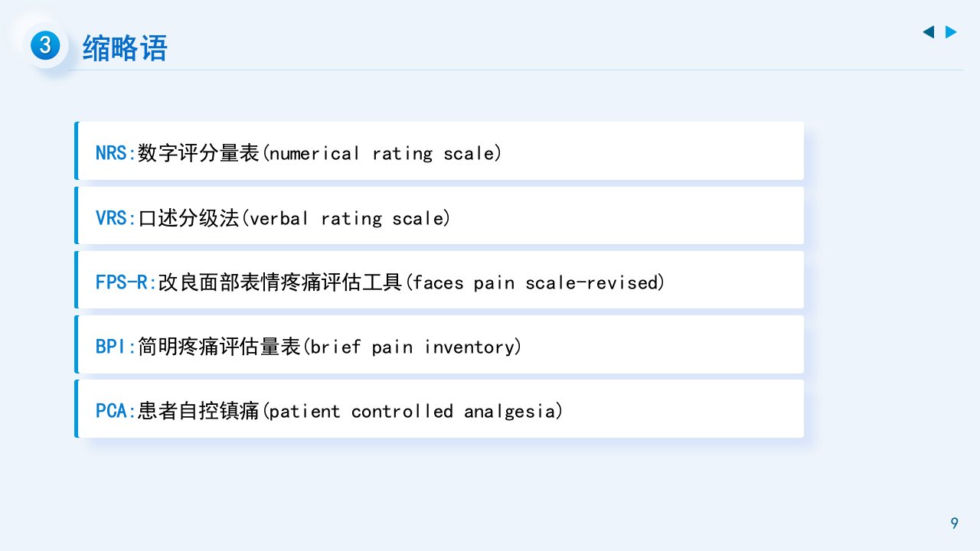The height and width of the screenshot is (551, 980).
Task: Click the PCA: abbreviation label
Action: [x=116, y=412]
